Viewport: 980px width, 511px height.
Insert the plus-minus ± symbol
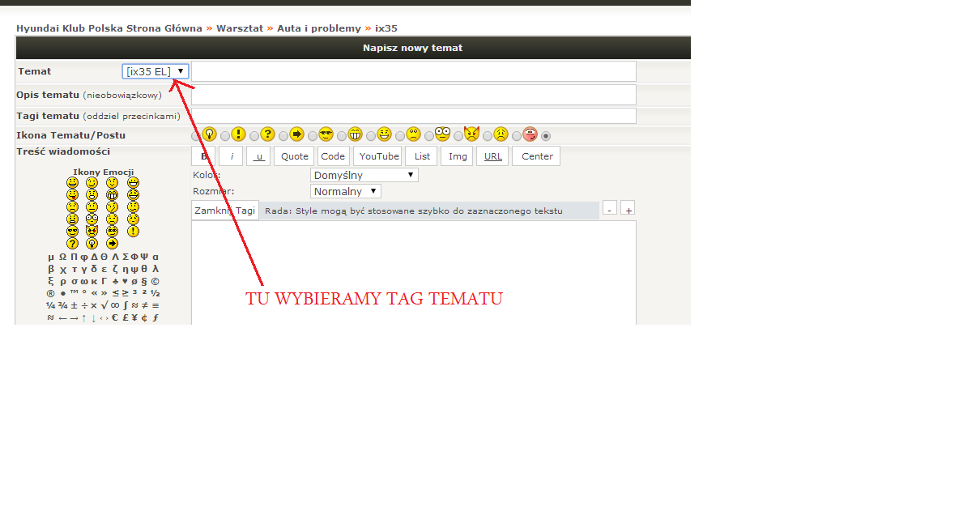73,305
